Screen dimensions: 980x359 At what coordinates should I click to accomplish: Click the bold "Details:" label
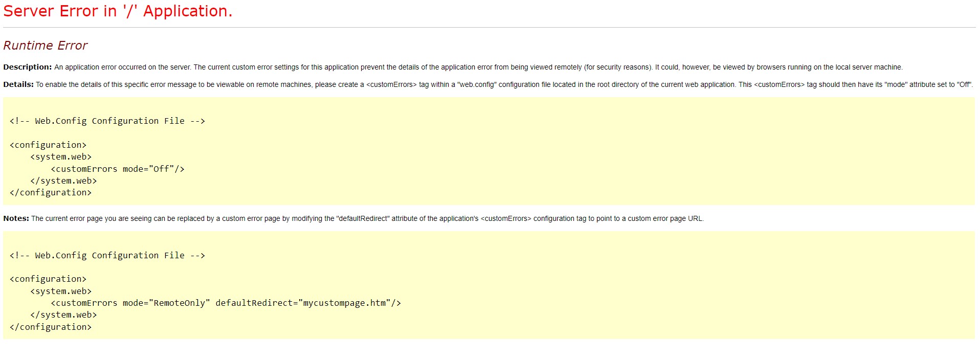coord(18,84)
